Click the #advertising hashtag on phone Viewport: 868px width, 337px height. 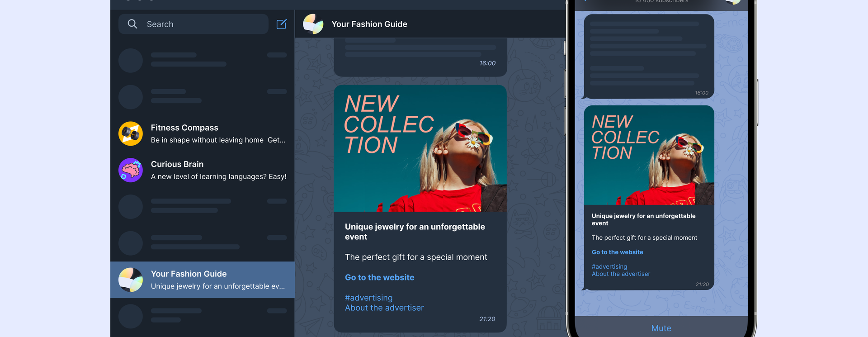609,266
